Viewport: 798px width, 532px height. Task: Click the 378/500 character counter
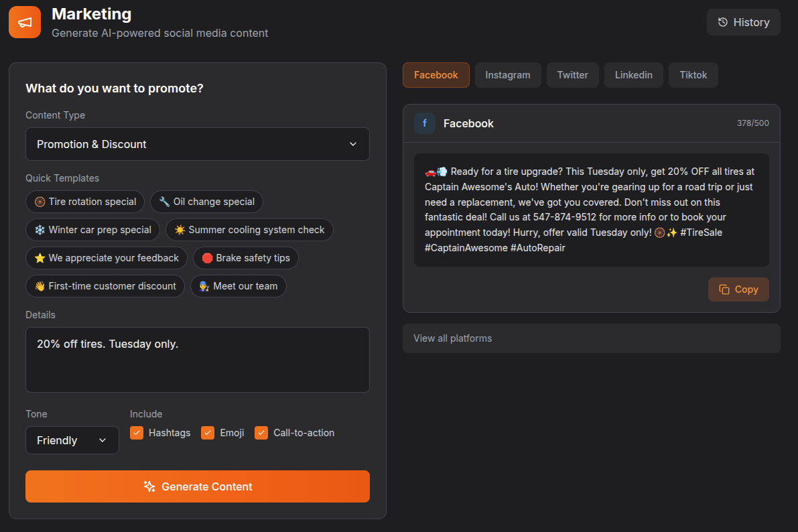[x=752, y=123]
